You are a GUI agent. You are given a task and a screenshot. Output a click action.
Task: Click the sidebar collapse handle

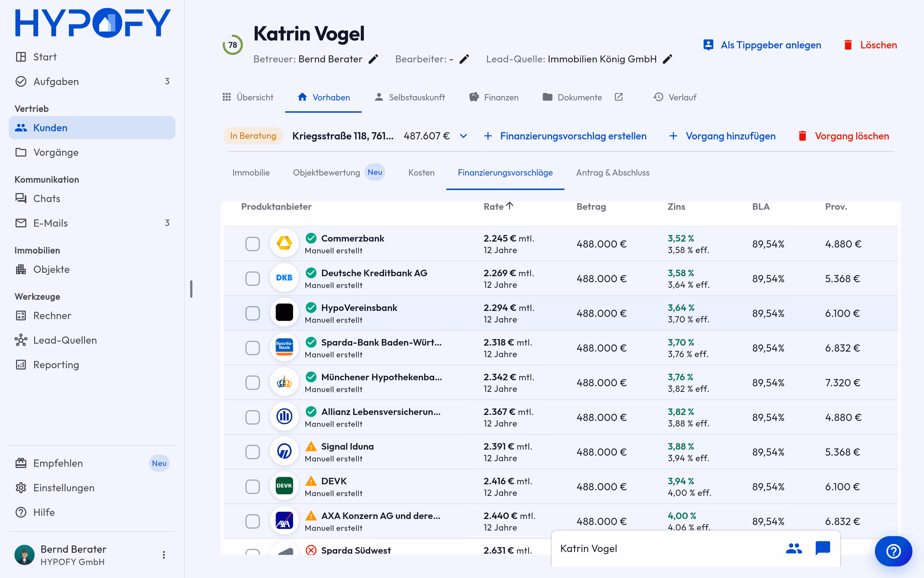[x=191, y=289]
